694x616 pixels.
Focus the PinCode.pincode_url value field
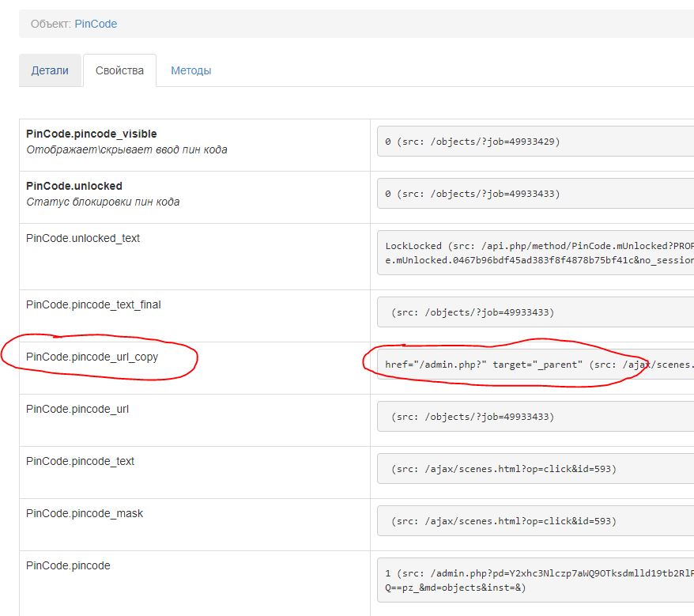(x=535, y=417)
